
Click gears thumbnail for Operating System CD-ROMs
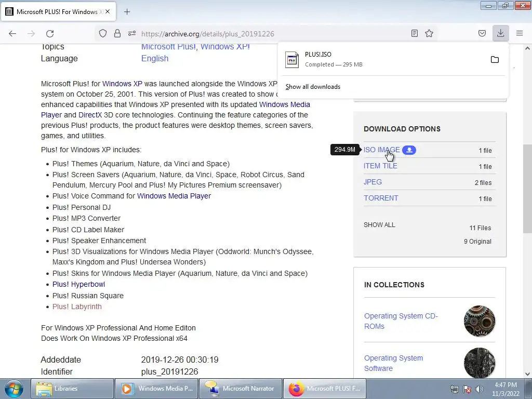[480, 321]
